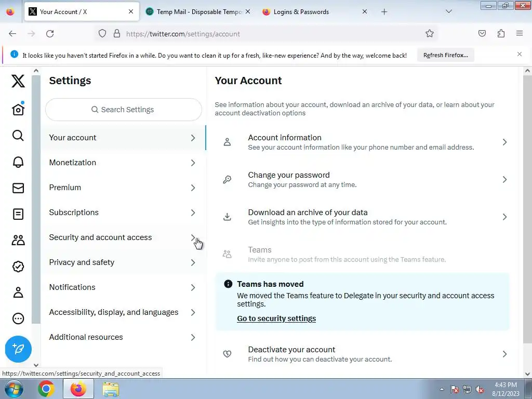
Task: Follow the Go to security settings link
Action: [276, 318]
